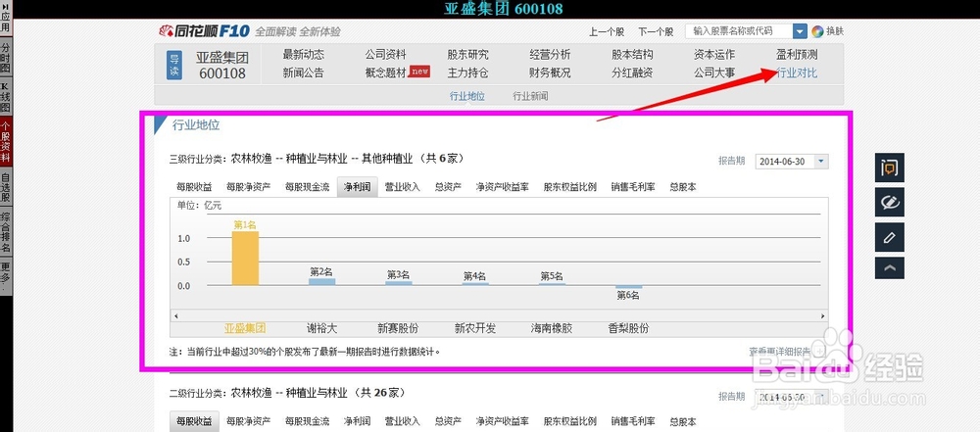Select 每股现金流 tab in 三级行业 chart

307,186
